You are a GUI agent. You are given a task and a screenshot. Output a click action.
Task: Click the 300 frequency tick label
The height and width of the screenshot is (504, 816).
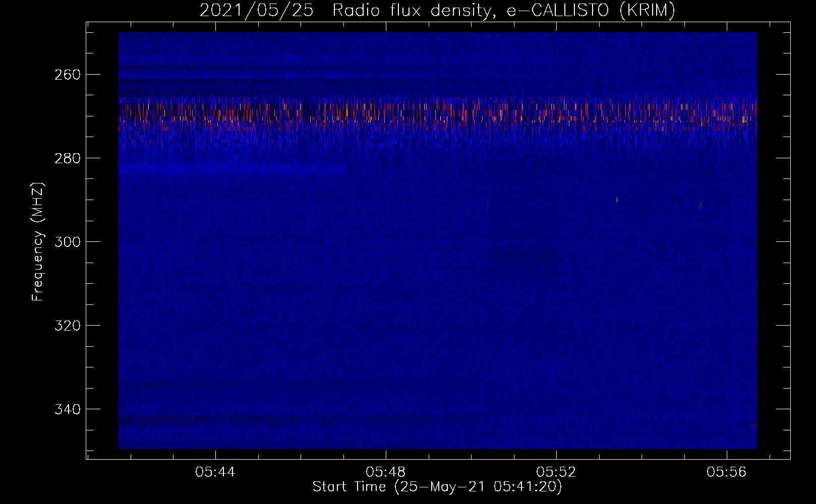pos(68,242)
